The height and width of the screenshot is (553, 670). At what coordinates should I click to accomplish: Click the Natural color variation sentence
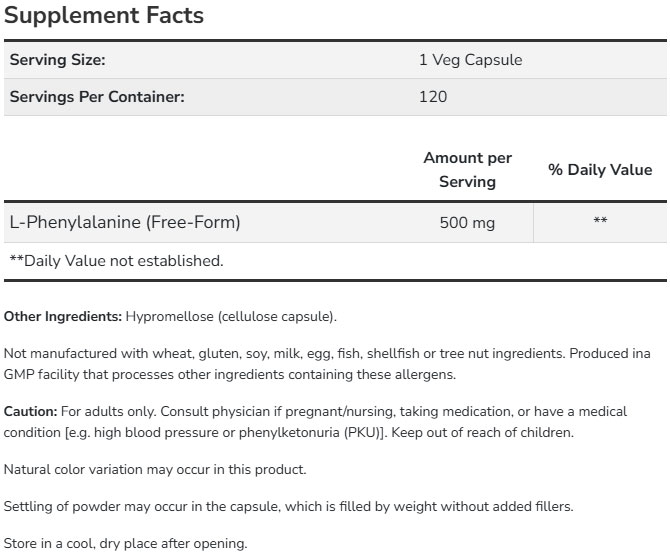155,469
